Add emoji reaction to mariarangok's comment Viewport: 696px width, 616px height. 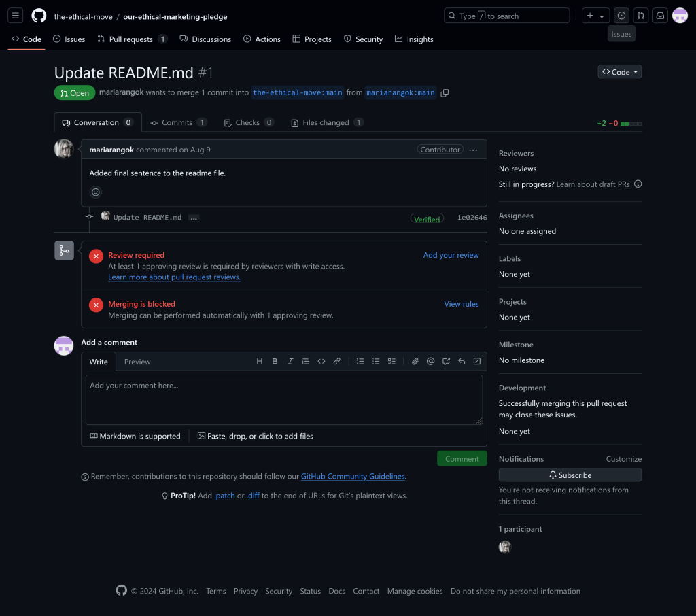coord(96,192)
